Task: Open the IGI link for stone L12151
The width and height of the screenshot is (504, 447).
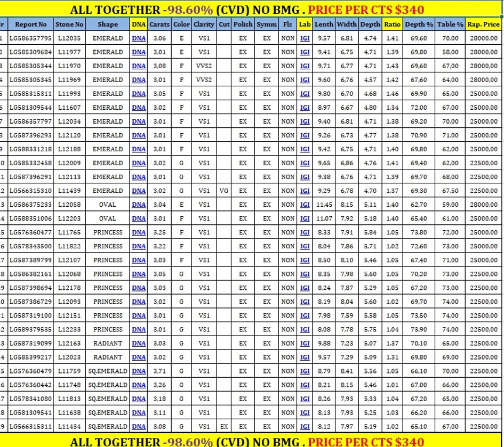Action: tap(305, 315)
